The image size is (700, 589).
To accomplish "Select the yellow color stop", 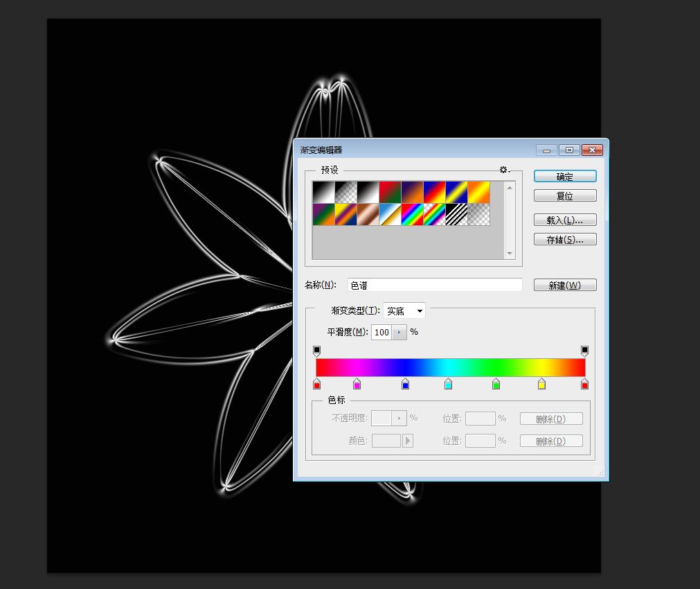I will [x=541, y=384].
